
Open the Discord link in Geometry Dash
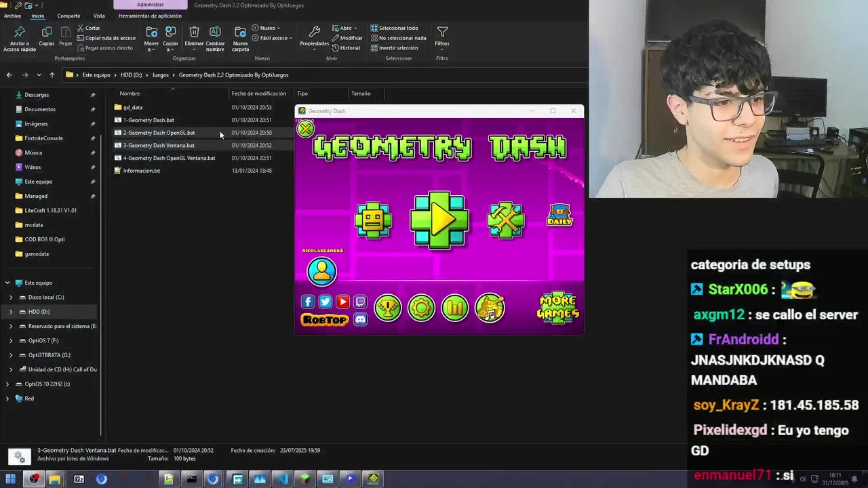click(361, 319)
